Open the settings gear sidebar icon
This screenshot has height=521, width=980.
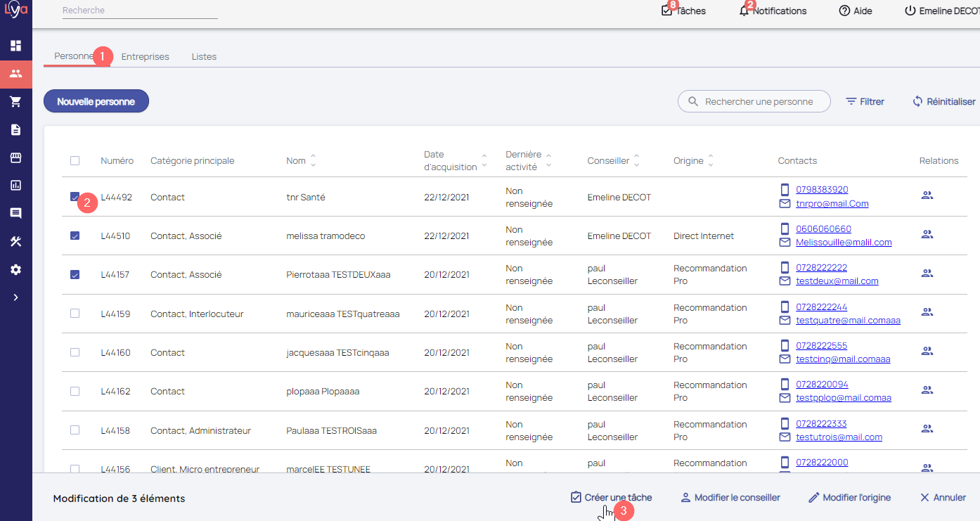click(x=15, y=270)
